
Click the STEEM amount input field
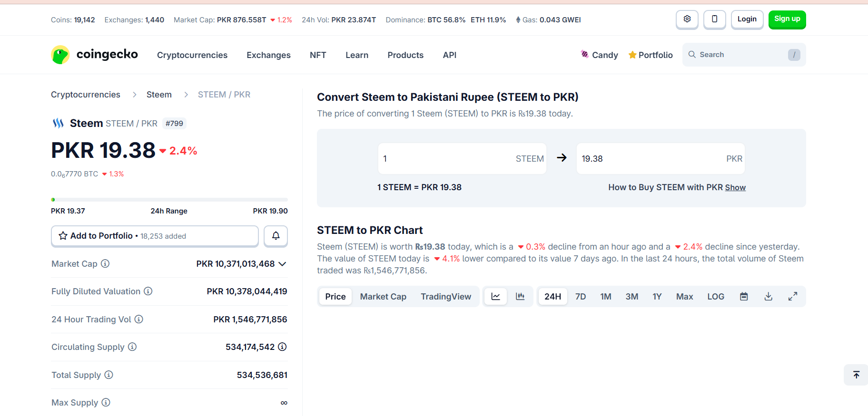pyautogui.click(x=462, y=158)
